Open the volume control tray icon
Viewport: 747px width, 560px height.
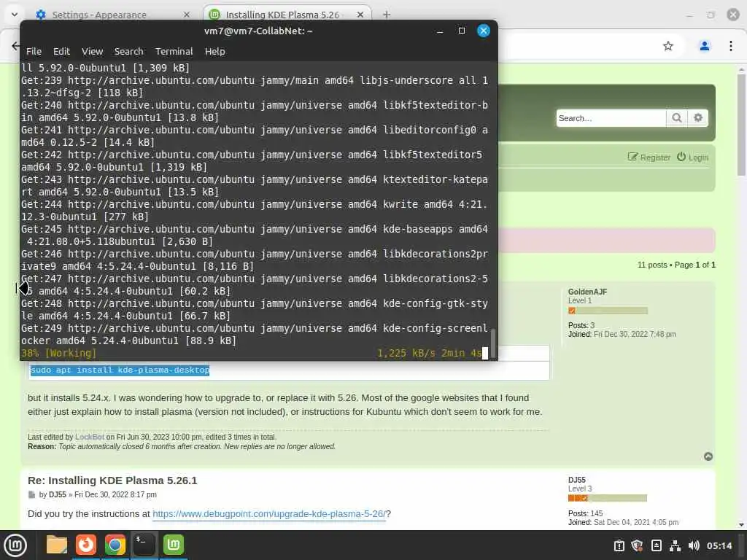point(694,545)
